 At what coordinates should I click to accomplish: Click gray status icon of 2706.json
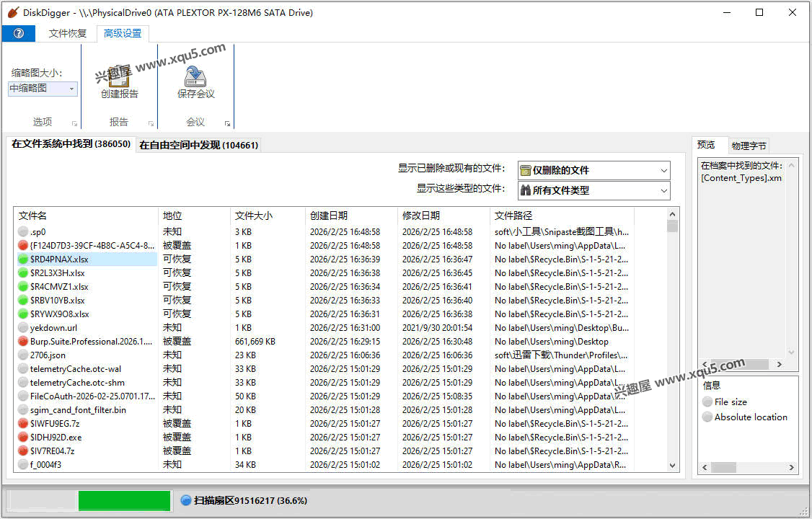pyautogui.click(x=23, y=355)
